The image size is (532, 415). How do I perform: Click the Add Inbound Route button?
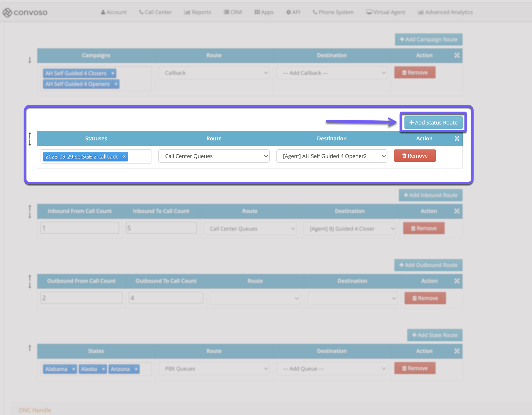pos(430,195)
